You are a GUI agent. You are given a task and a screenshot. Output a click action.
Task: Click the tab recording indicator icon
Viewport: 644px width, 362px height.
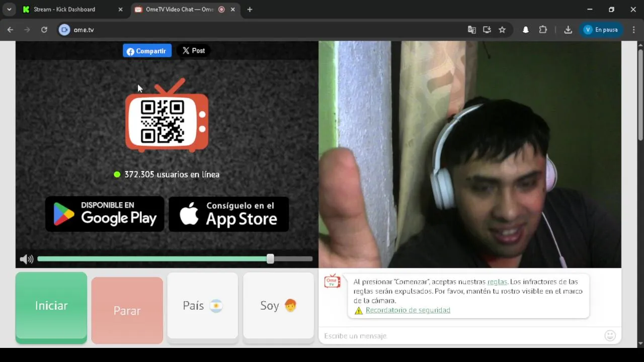[221, 10]
